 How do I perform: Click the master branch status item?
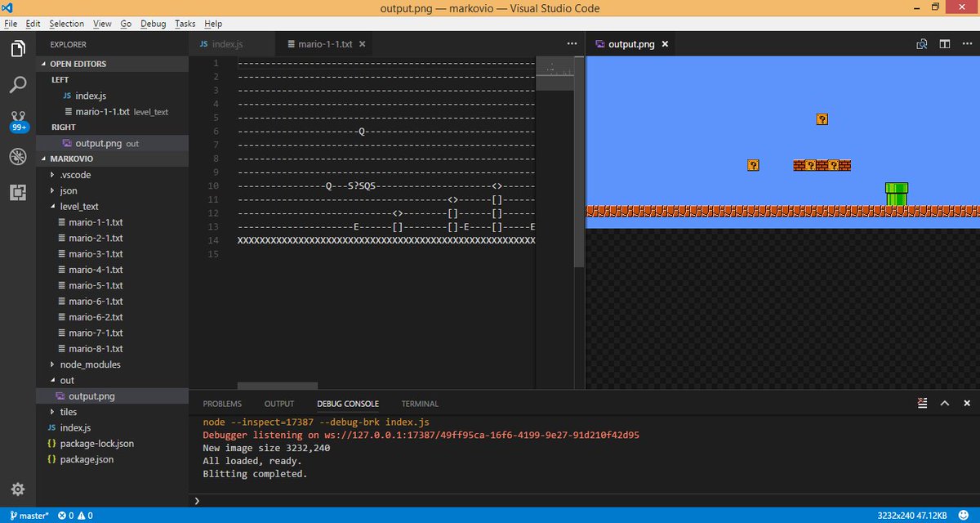(29, 516)
